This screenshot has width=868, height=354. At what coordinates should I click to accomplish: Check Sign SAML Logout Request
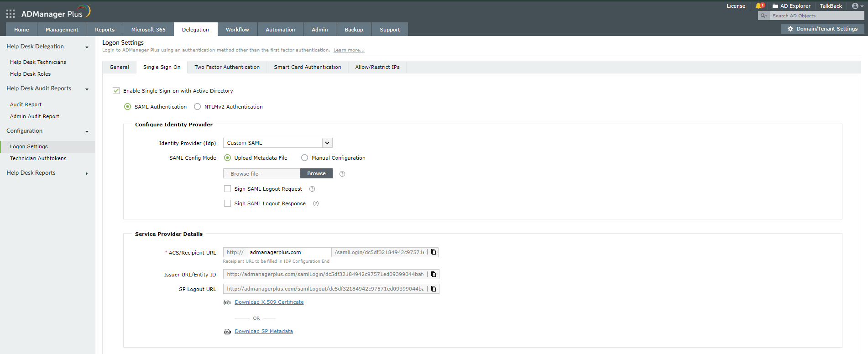pos(227,189)
